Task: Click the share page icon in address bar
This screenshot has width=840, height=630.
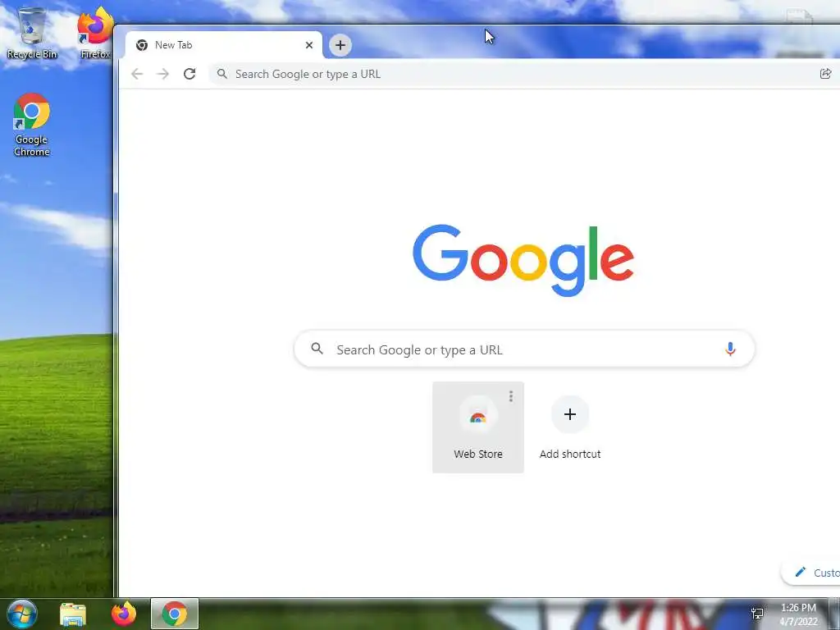Action: [x=825, y=74]
